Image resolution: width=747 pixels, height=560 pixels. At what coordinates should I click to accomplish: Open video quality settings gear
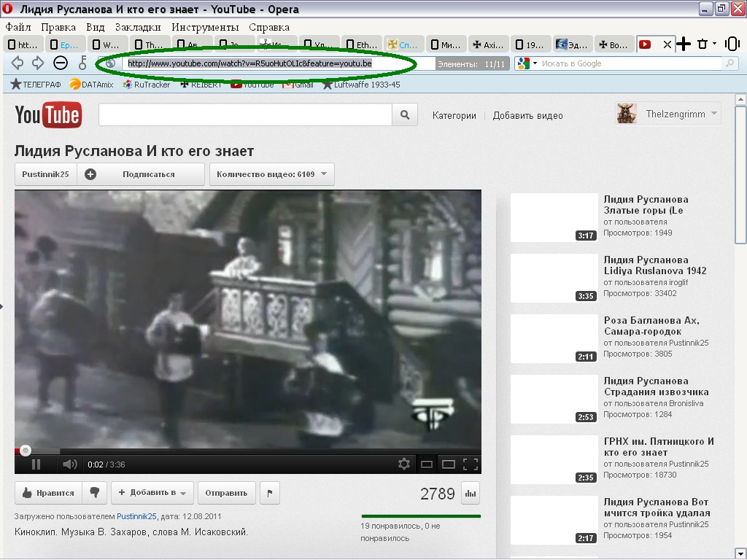point(403,464)
